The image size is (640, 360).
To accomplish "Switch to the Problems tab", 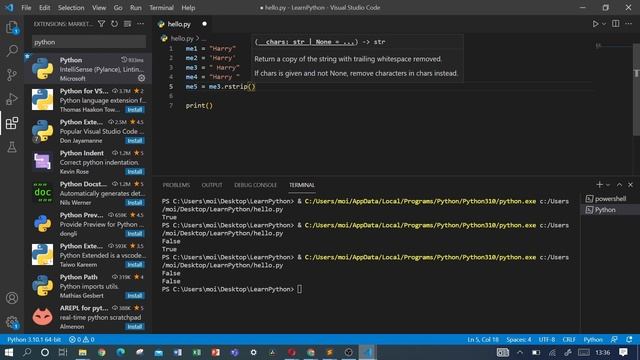I will [176, 185].
